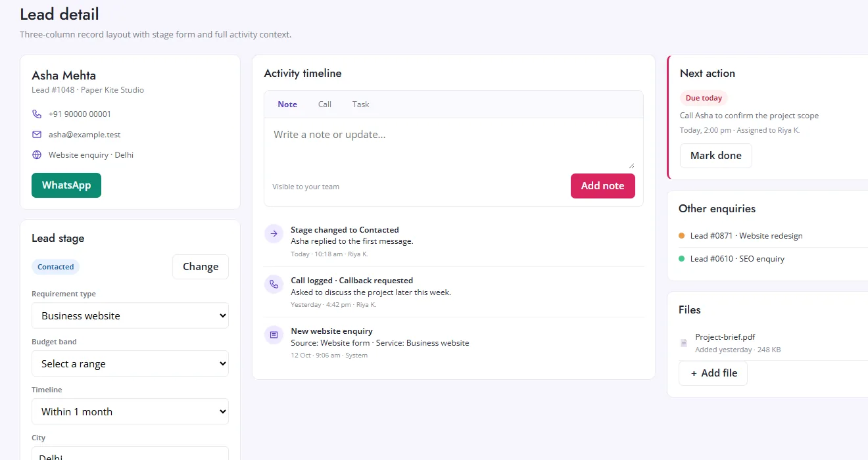Click Mark done on next action
This screenshot has height=460, width=868.
pos(716,156)
